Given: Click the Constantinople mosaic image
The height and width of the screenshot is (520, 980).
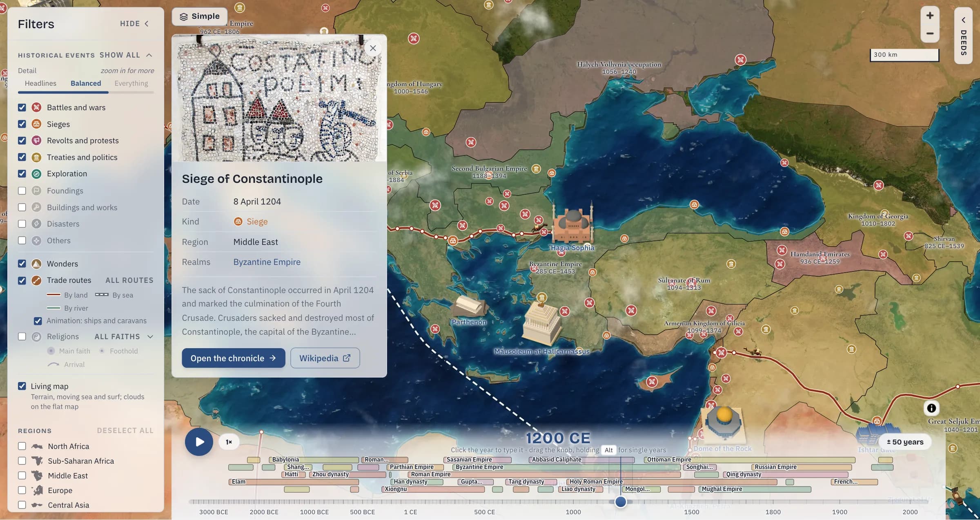Looking at the screenshot, I should pyautogui.click(x=279, y=98).
